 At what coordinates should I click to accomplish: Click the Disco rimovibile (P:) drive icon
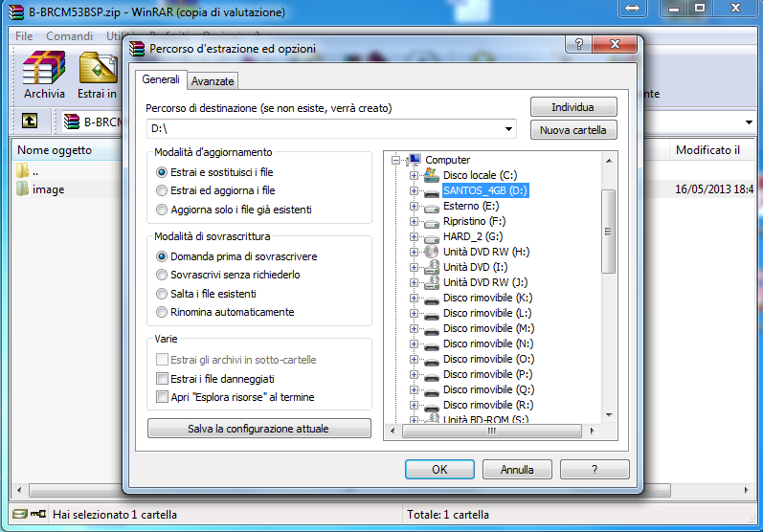[x=431, y=376]
